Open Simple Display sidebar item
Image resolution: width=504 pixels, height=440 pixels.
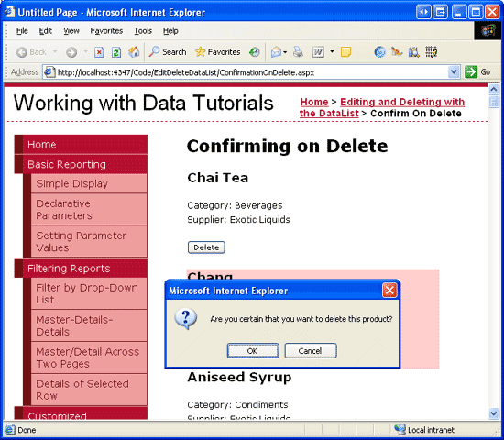pos(89,183)
